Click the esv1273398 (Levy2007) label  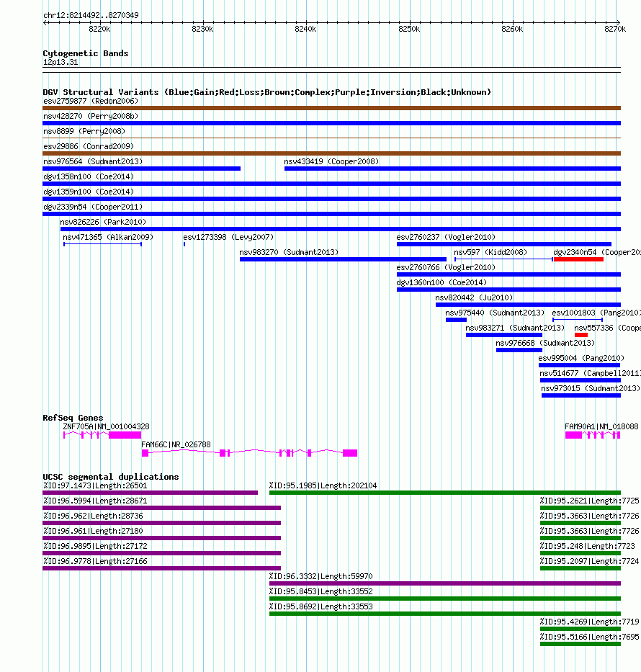(x=228, y=237)
